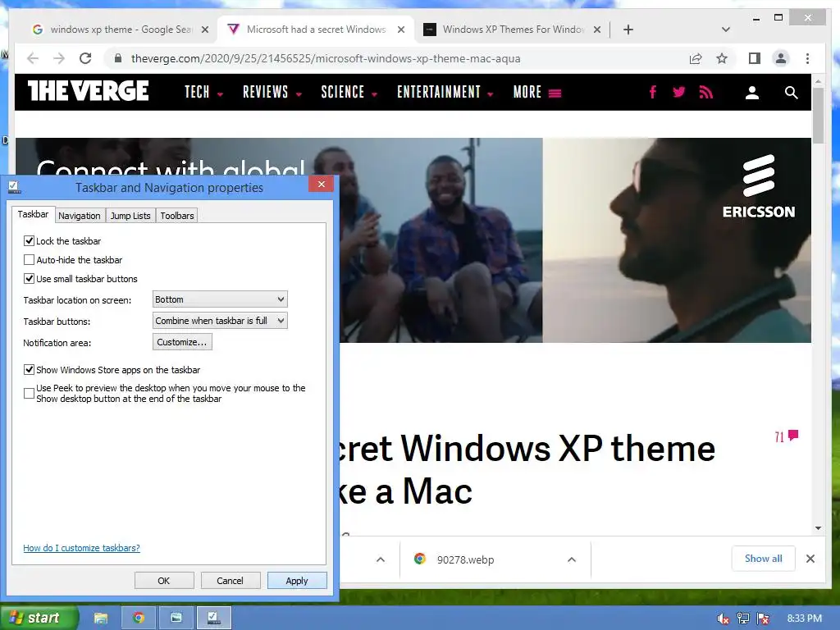Open File Explorer in taskbar
Image resolution: width=840 pixels, height=630 pixels.
tap(101, 618)
